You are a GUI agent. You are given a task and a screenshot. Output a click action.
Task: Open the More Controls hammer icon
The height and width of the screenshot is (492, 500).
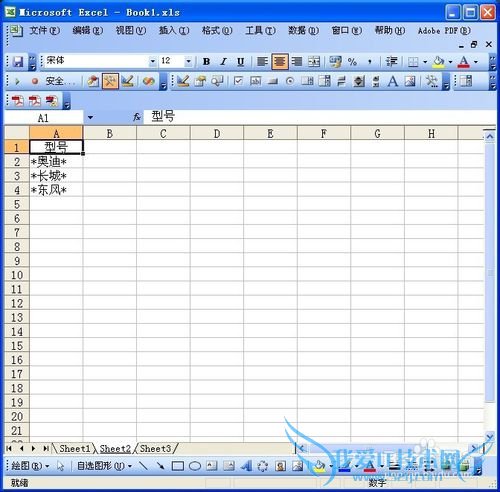432,81
